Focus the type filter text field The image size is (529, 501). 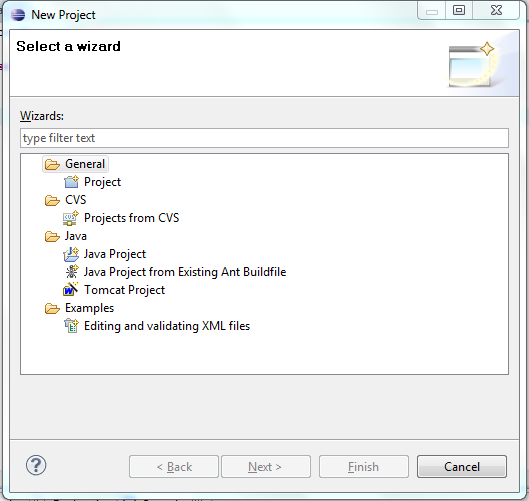[264, 138]
